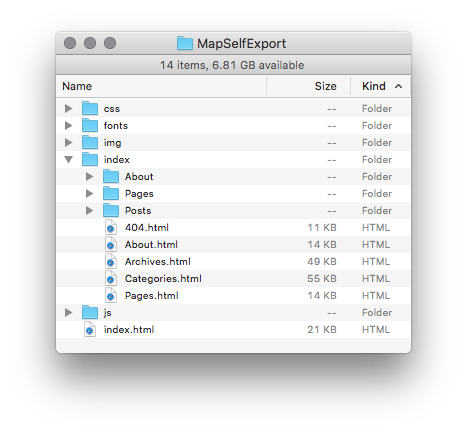
Task: Select the css folder name
Action: [112, 109]
